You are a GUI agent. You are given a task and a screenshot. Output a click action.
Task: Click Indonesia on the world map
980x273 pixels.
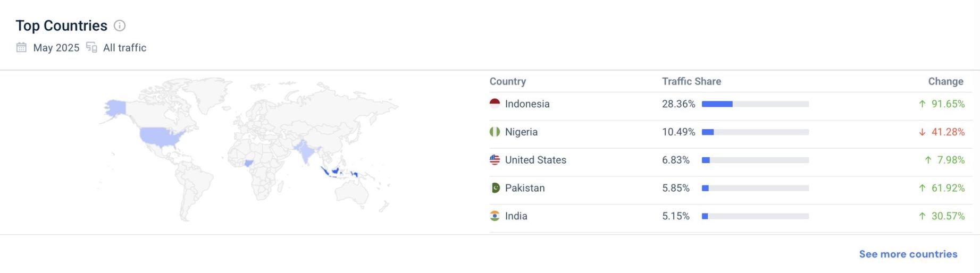(x=335, y=171)
